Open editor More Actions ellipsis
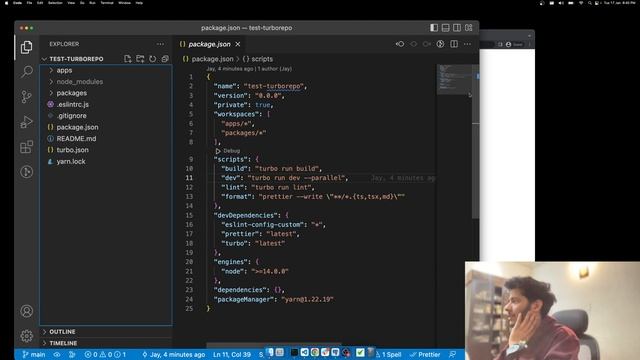The image size is (640, 360). [467, 44]
